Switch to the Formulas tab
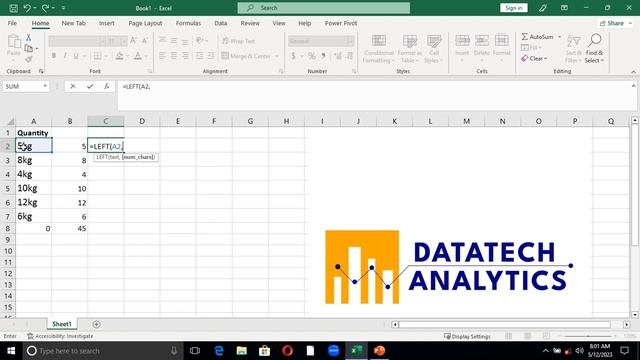 (x=188, y=23)
